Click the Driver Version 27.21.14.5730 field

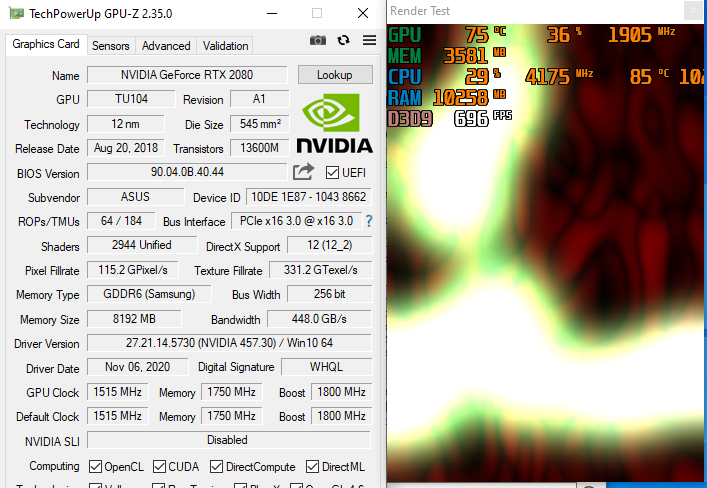coord(230,343)
